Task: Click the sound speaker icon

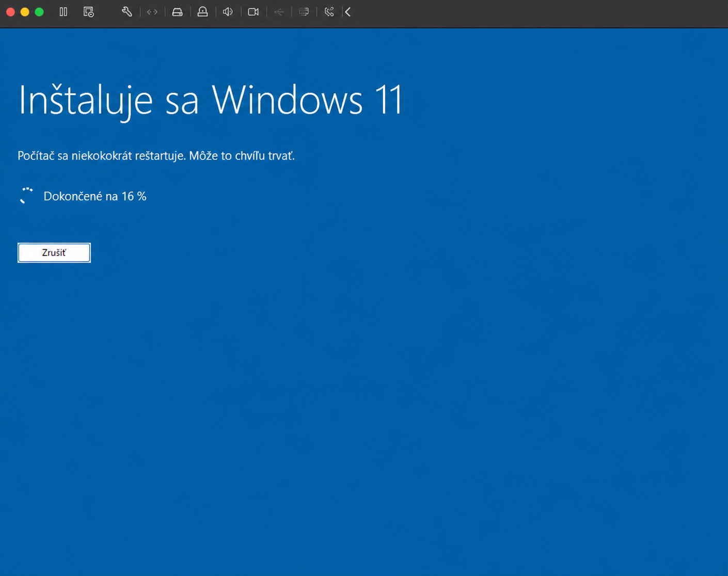Action: point(228,12)
